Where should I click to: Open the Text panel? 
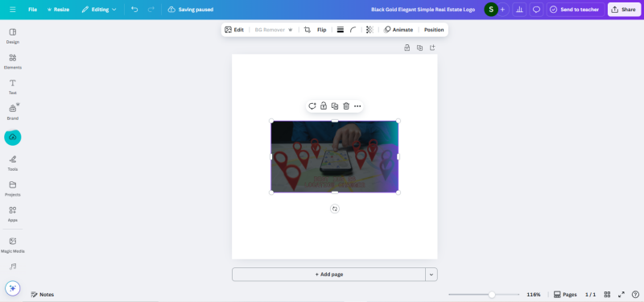tap(13, 87)
